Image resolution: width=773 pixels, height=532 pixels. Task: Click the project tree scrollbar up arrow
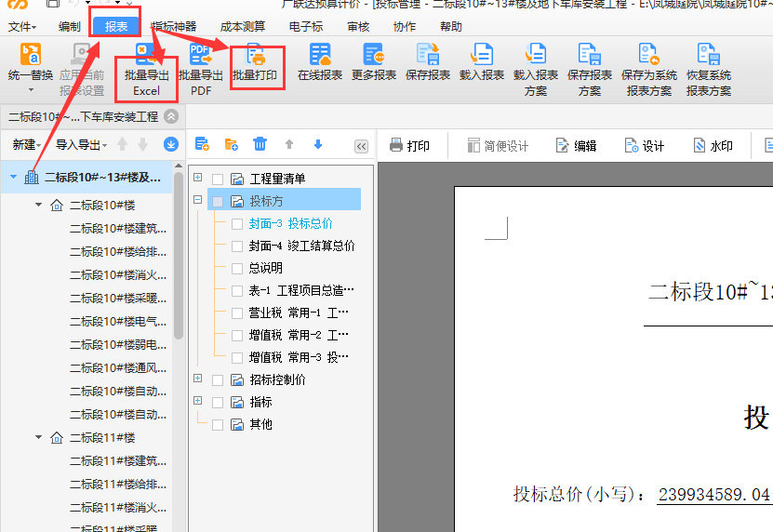coord(179,166)
